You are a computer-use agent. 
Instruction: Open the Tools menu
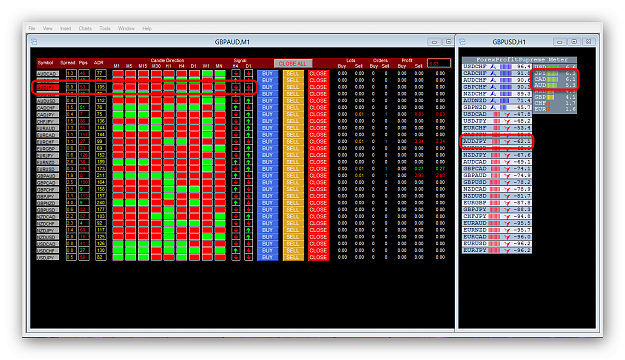click(105, 28)
